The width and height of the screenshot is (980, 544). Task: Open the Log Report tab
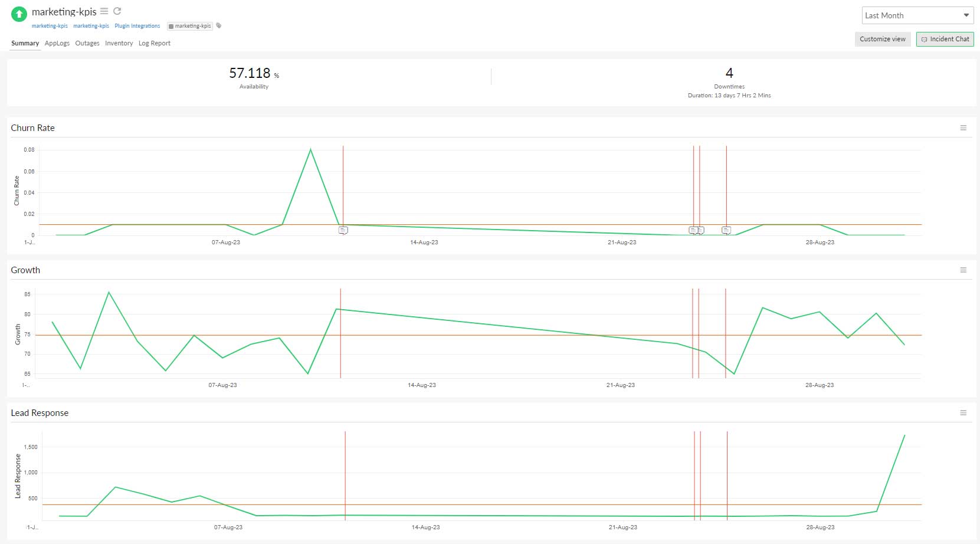tap(155, 43)
